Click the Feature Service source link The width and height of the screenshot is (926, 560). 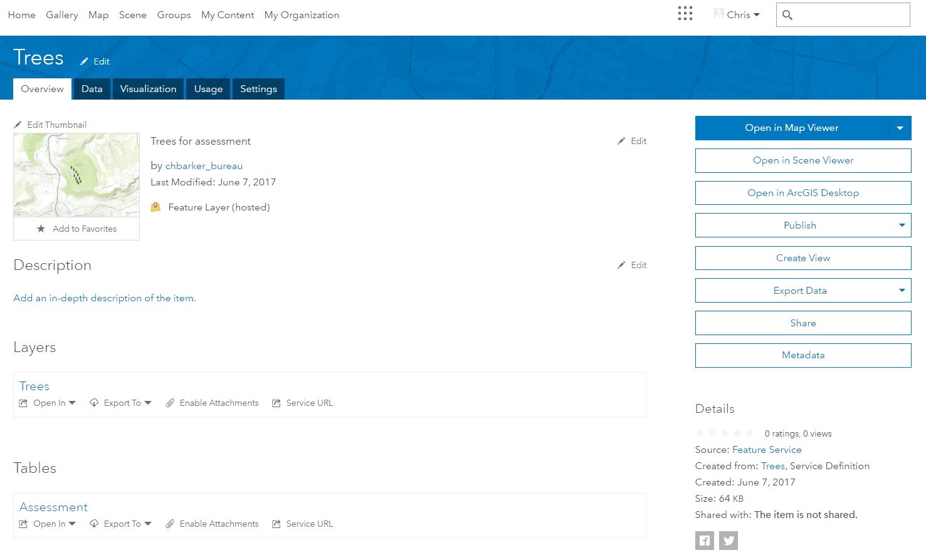(767, 450)
